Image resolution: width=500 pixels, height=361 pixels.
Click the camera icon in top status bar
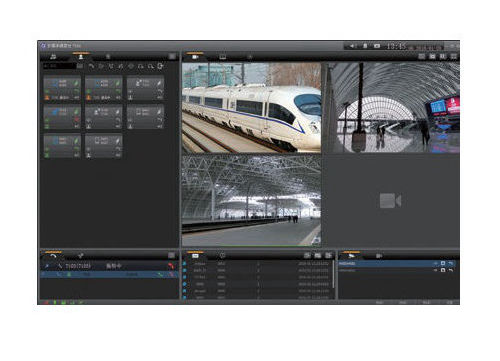[377, 46]
